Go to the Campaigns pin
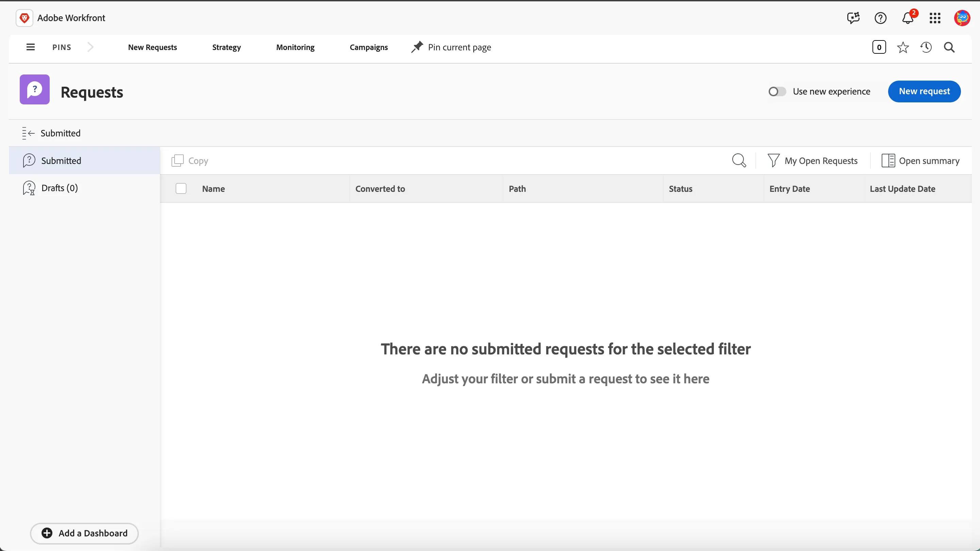The width and height of the screenshot is (980, 551). (369, 47)
